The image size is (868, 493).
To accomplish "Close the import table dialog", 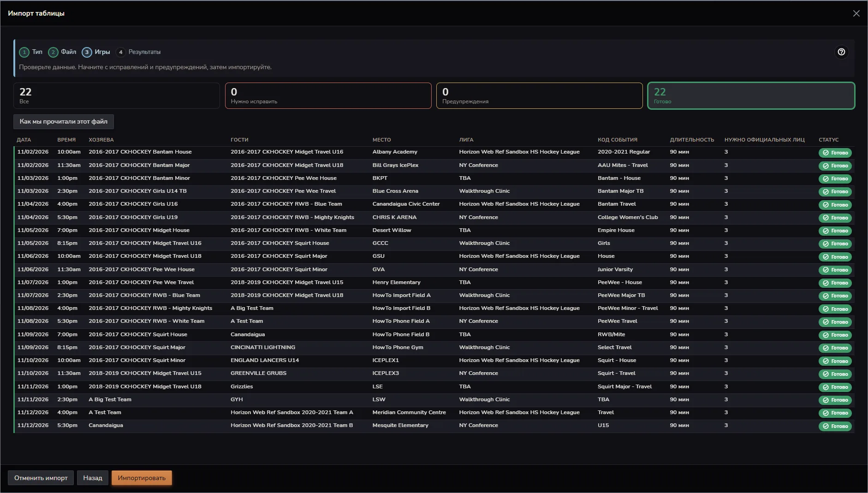I will (856, 13).
